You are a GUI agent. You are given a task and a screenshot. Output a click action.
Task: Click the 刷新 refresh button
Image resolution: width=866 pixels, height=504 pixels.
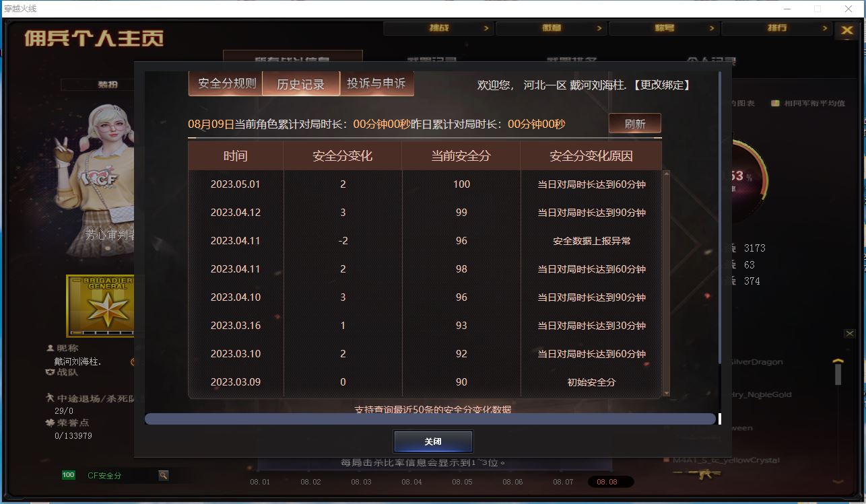pyautogui.click(x=634, y=124)
